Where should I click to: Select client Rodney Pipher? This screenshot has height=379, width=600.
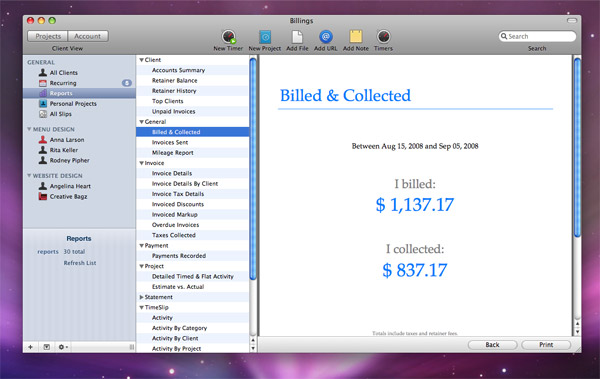point(69,160)
